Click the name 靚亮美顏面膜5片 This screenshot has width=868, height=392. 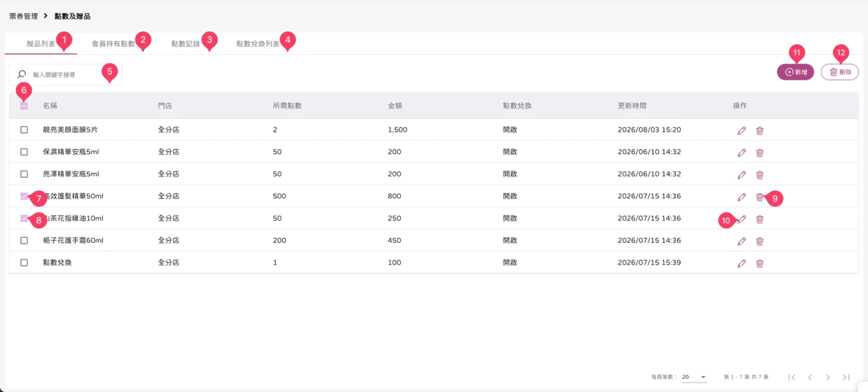click(x=70, y=130)
